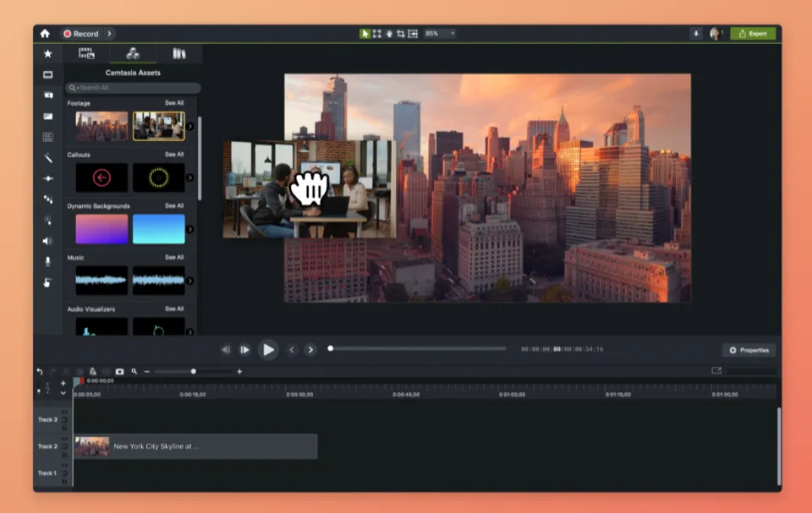The image size is (812, 513).
Task: Select the node-points edit tool in canvas toolbar
Action: coord(377,34)
